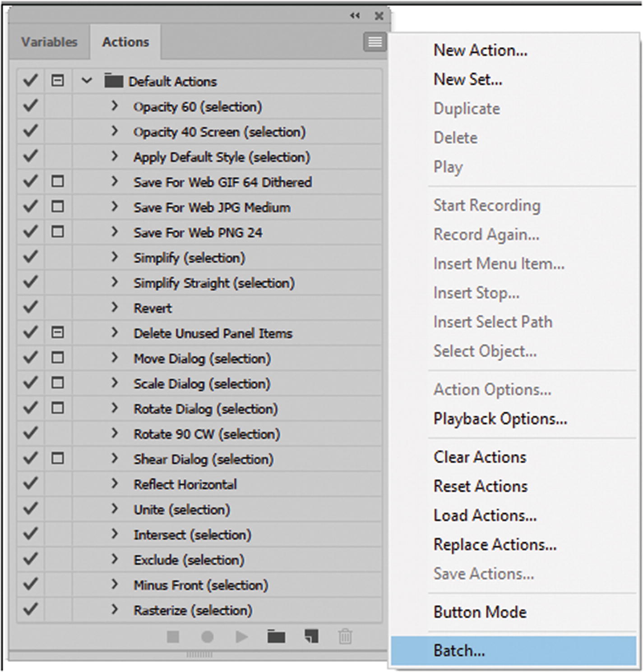Switch to the Variables tab
The width and height of the screenshot is (643, 672).
(x=49, y=42)
